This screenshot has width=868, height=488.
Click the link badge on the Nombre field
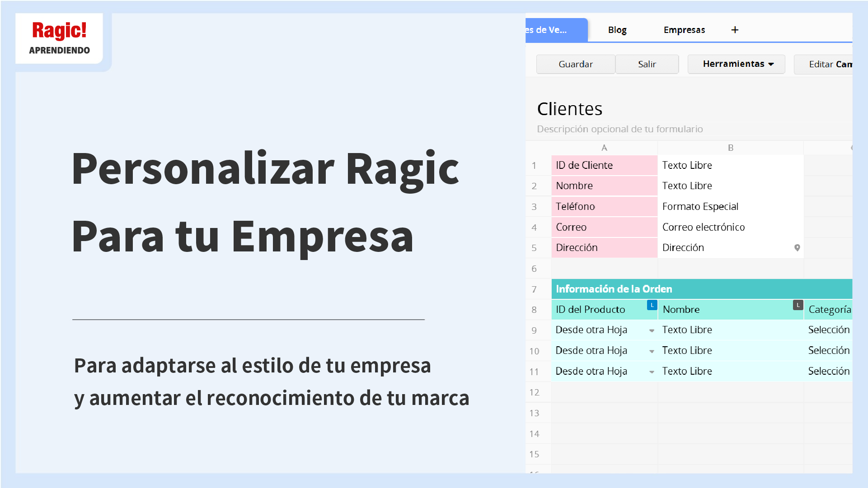tap(798, 305)
